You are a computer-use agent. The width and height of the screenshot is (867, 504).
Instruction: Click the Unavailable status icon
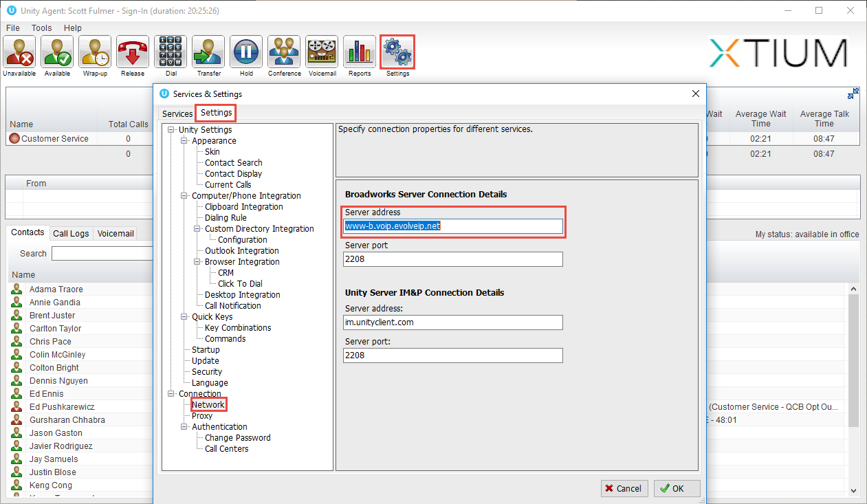click(x=19, y=52)
